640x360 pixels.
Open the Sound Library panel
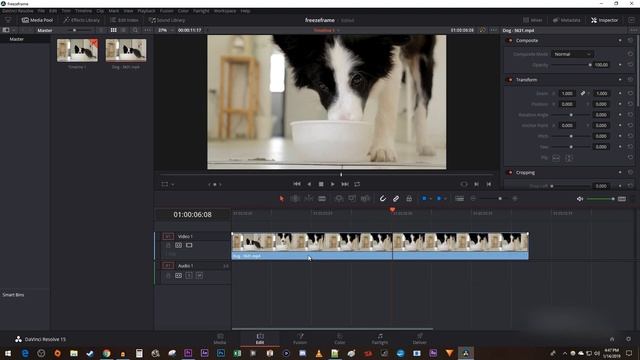[167, 20]
